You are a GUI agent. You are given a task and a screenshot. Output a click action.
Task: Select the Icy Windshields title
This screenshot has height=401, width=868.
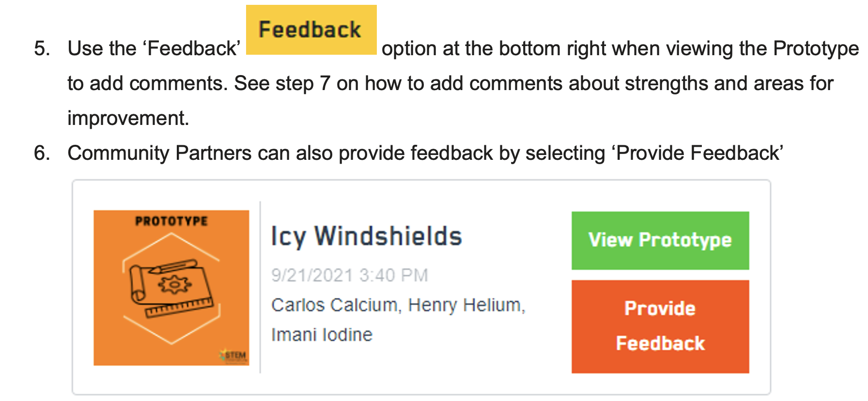click(x=366, y=237)
